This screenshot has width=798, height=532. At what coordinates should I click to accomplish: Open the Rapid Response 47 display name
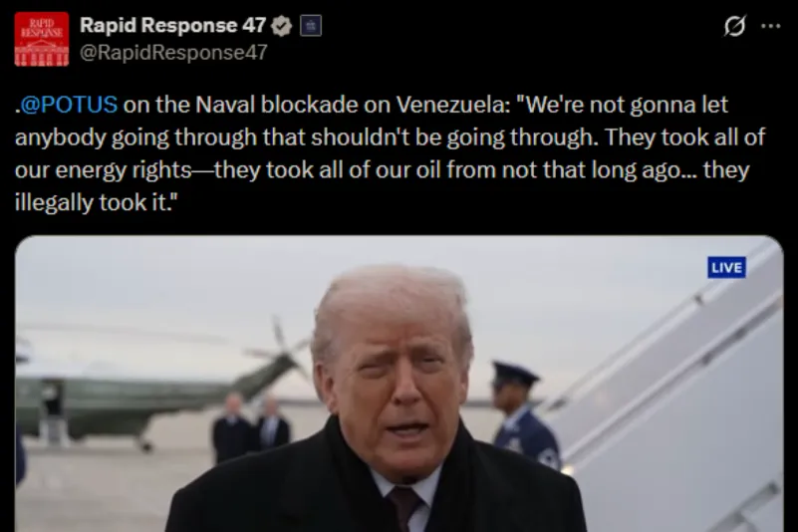coord(173,26)
